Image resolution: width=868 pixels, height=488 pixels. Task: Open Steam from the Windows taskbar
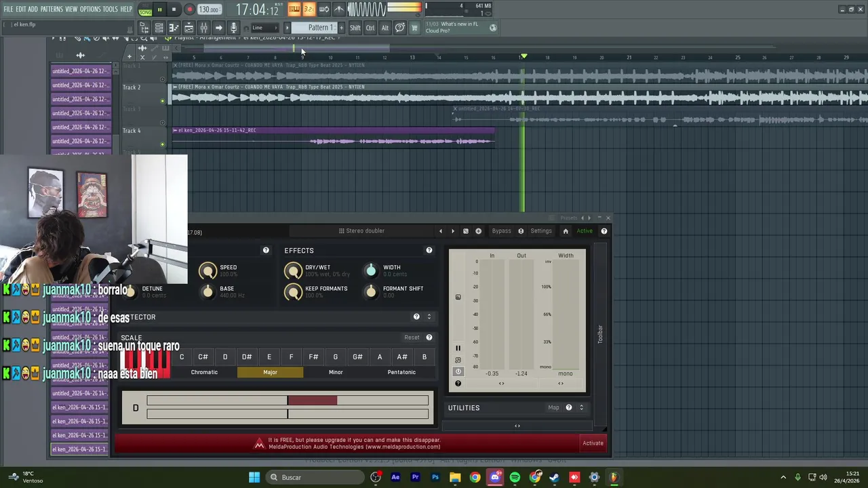pyautogui.click(x=554, y=477)
